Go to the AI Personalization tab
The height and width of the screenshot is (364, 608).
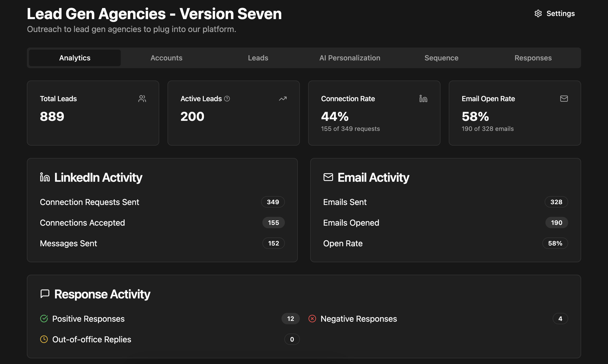350,58
